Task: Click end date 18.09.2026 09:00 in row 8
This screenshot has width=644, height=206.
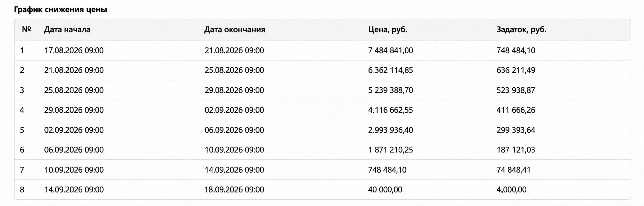Action: tap(234, 190)
